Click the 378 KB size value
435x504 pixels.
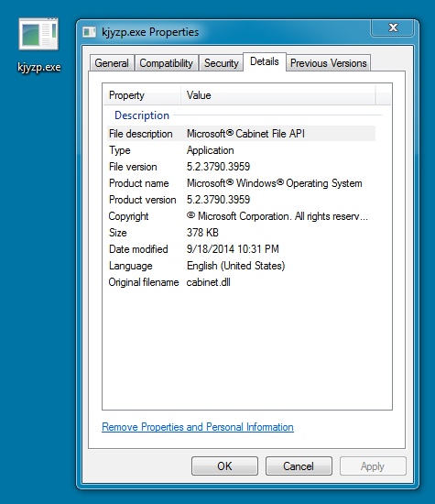[202, 233]
